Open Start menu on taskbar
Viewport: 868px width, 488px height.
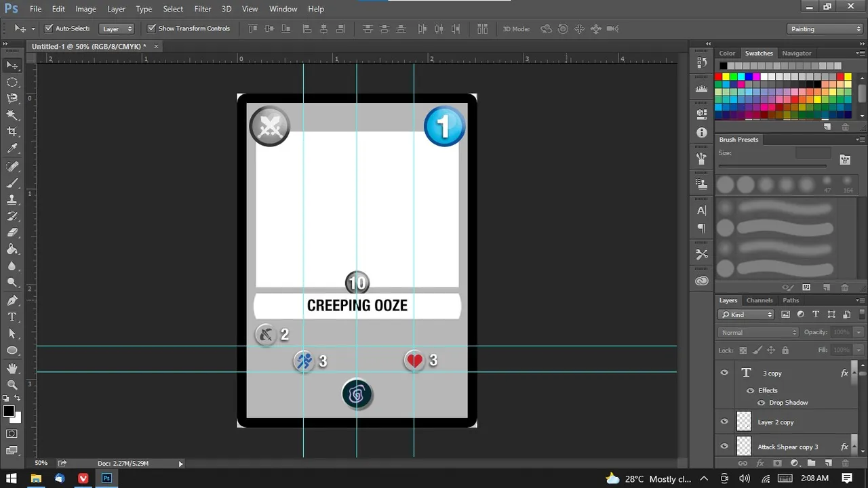coord(11,479)
